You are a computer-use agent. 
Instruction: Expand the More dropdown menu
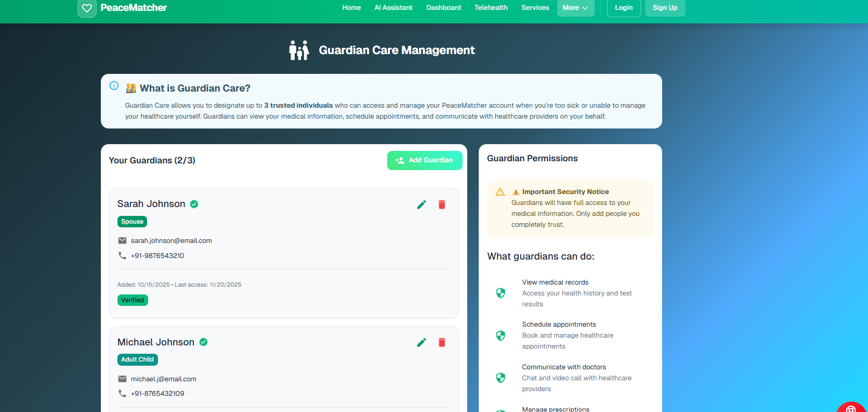[575, 8]
